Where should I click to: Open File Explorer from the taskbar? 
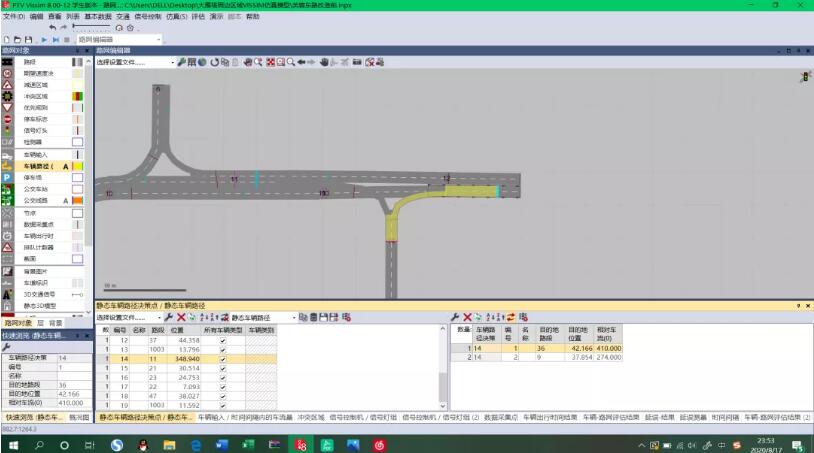click(169, 445)
